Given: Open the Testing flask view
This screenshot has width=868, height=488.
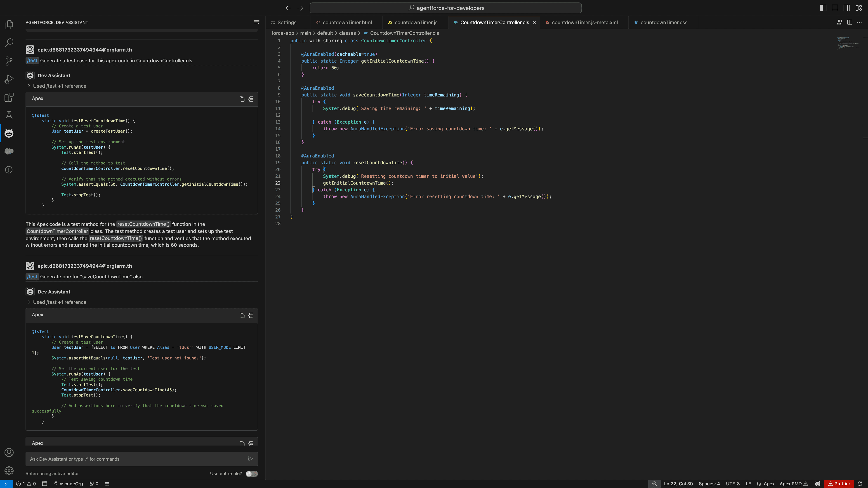Looking at the screenshot, I should (x=9, y=115).
